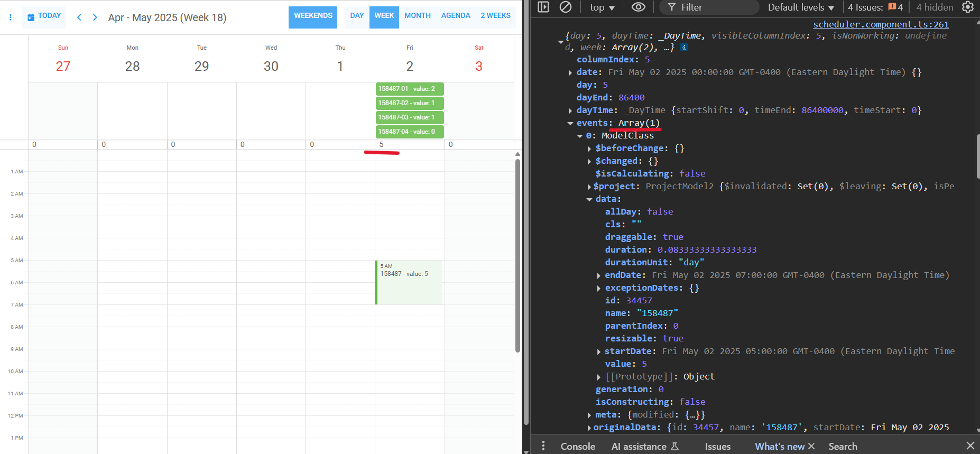Focus the console Filter input

click(x=709, y=7)
